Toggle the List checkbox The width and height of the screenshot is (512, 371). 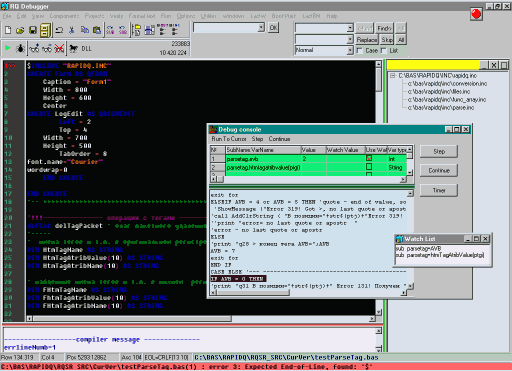384,51
